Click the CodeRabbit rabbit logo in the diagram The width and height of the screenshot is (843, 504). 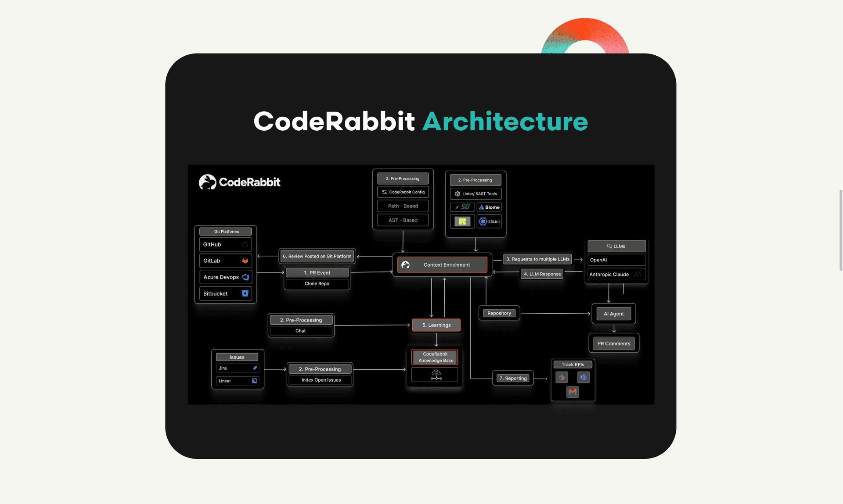coord(207,182)
